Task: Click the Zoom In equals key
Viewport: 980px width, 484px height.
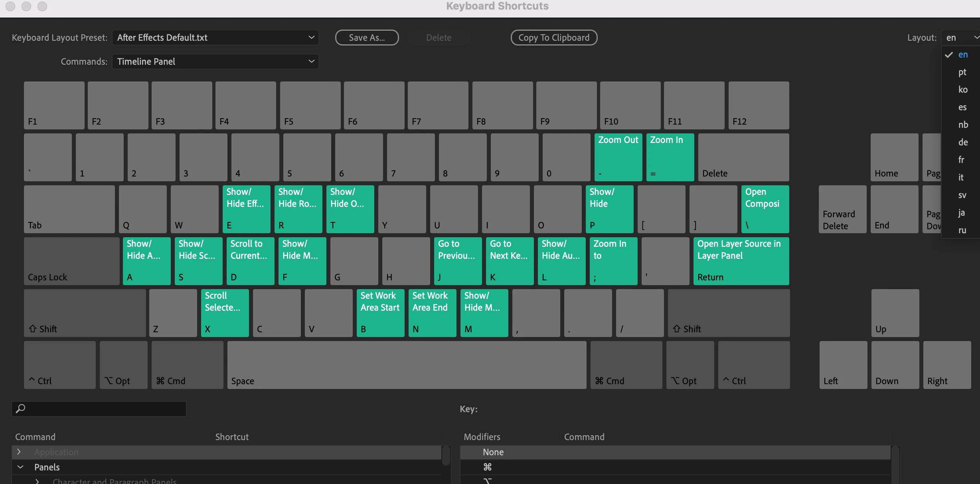Action: (x=670, y=157)
